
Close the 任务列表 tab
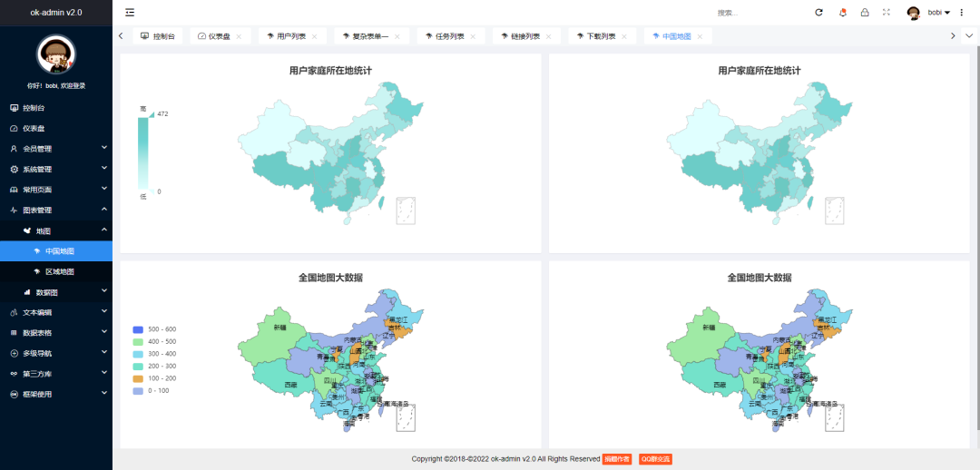pos(473,36)
